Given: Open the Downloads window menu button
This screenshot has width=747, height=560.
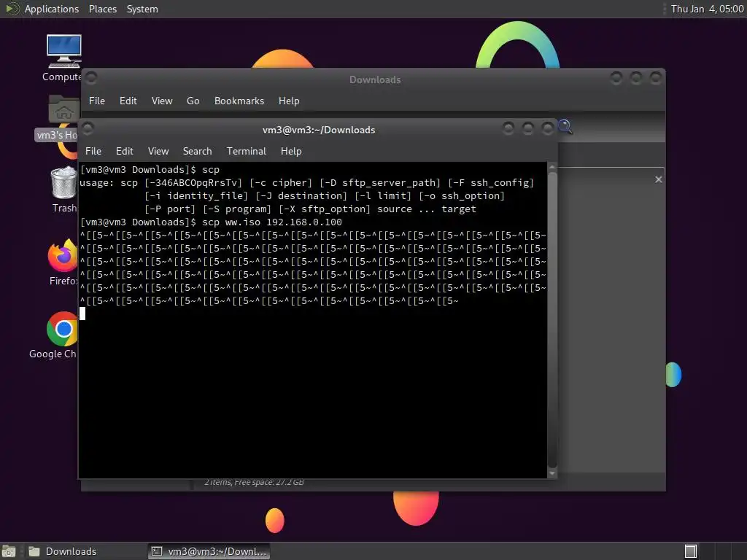Looking at the screenshot, I should [x=91, y=77].
